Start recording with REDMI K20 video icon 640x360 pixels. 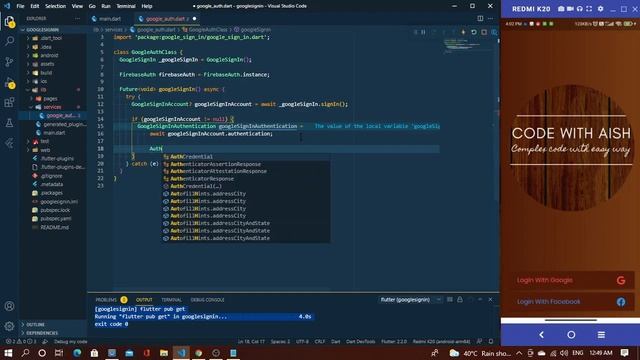pyautogui.click(x=571, y=9)
